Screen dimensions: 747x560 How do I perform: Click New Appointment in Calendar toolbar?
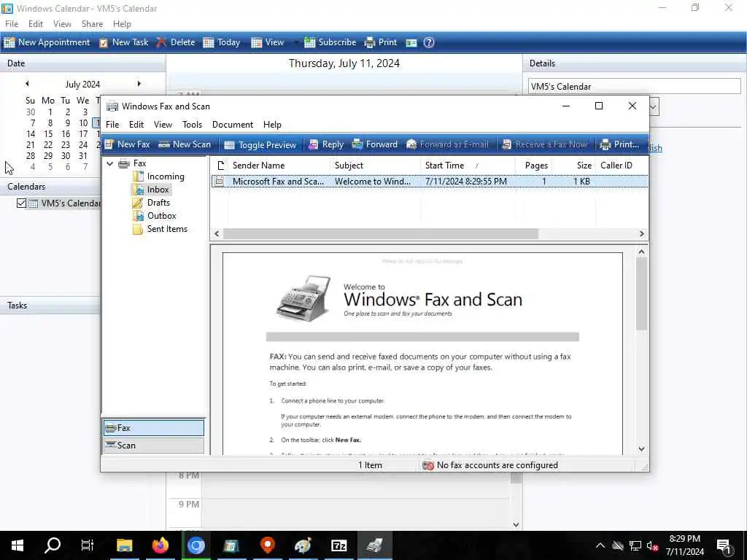pyautogui.click(x=47, y=42)
